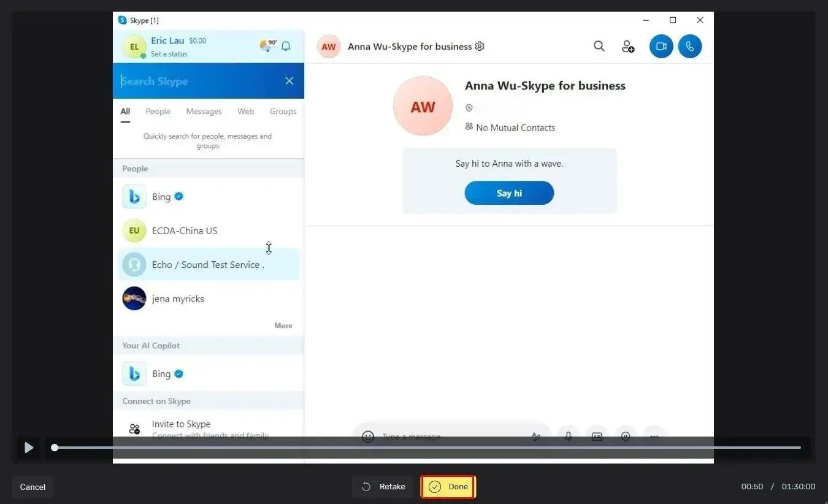Share your location in the chat
828x504 pixels.
click(625, 436)
